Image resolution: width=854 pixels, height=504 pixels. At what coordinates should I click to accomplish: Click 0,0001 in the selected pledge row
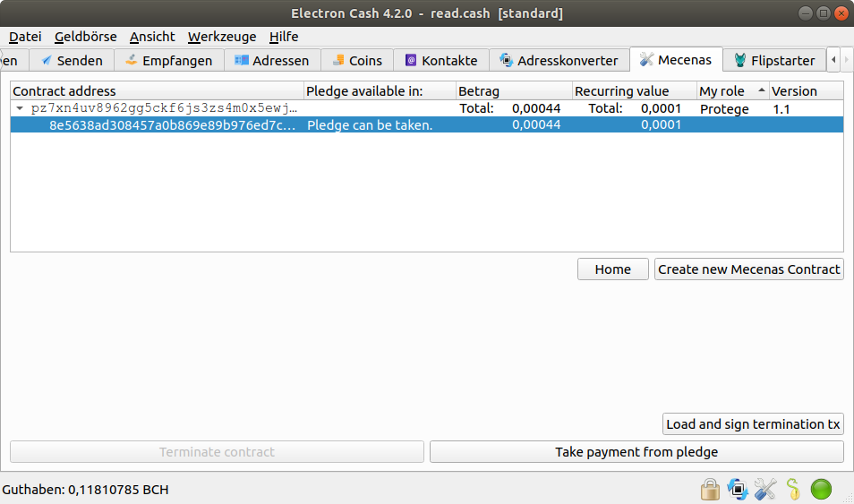pos(661,124)
